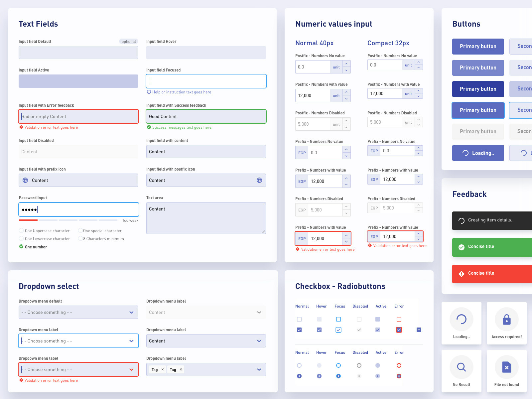This screenshot has width=532, height=399.
Task: Open the error-state dropdown menu
Action: [x=78, y=369]
